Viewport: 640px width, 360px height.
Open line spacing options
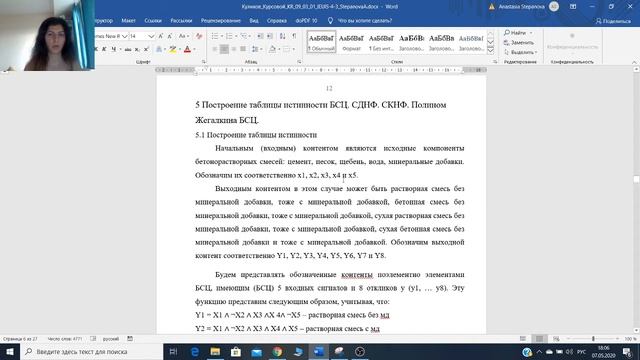(x=256, y=49)
